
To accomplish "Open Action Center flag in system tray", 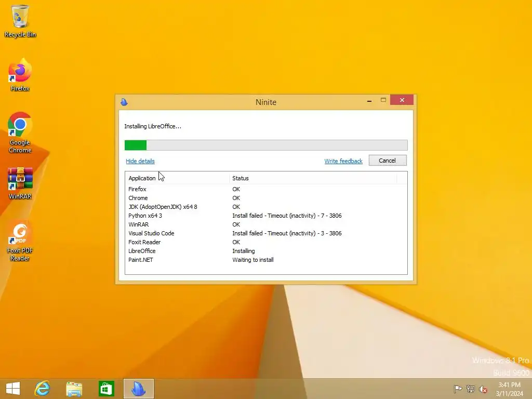I will [x=458, y=389].
